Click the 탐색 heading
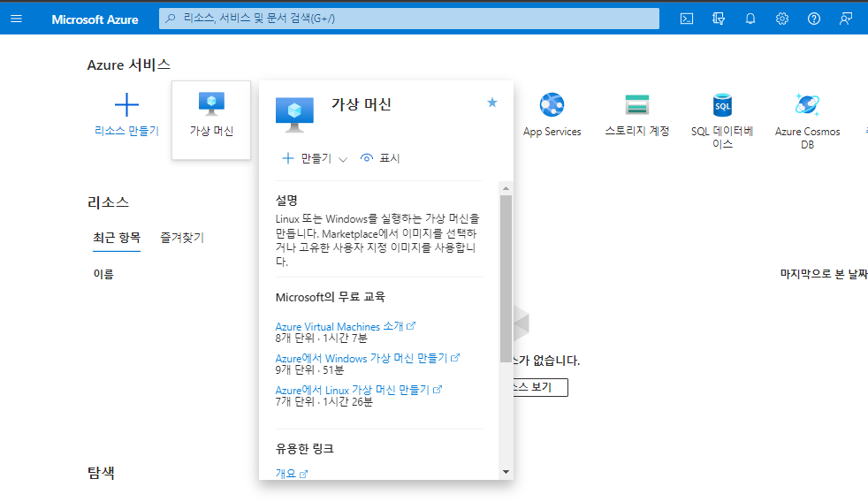The width and height of the screenshot is (868, 502). (x=102, y=473)
